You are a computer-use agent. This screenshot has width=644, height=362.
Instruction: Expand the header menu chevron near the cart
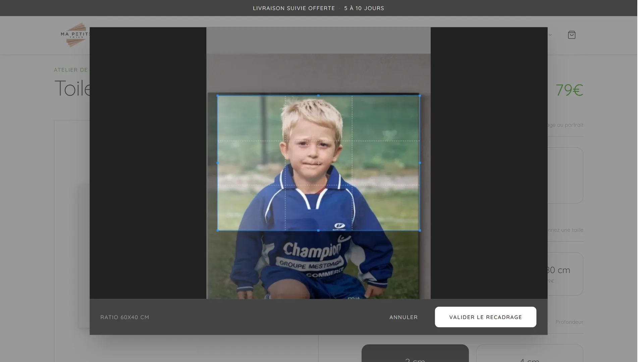click(550, 35)
